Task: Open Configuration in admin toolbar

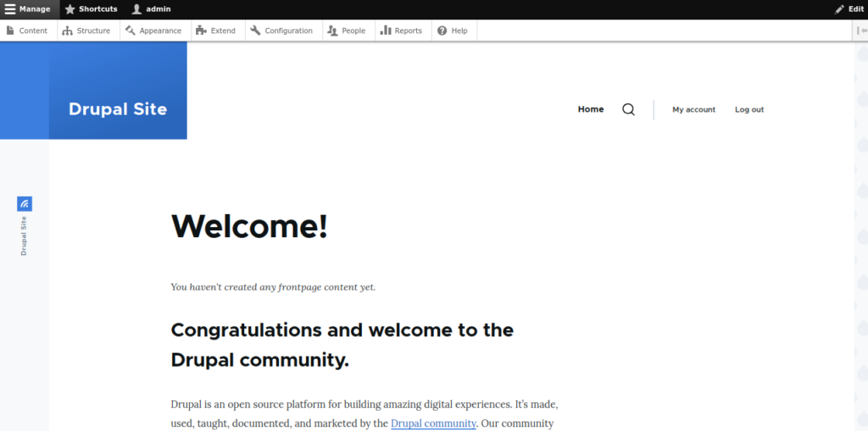Action: click(282, 30)
